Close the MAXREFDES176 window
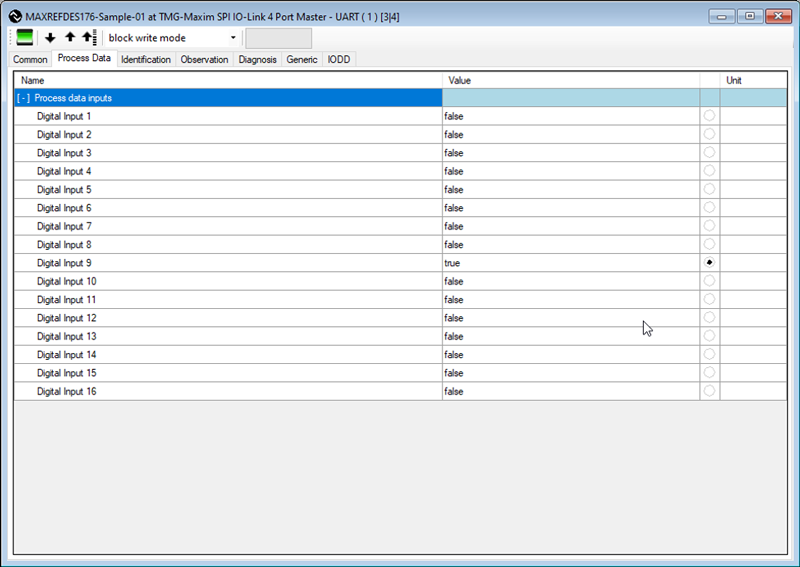 [x=778, y=16]
